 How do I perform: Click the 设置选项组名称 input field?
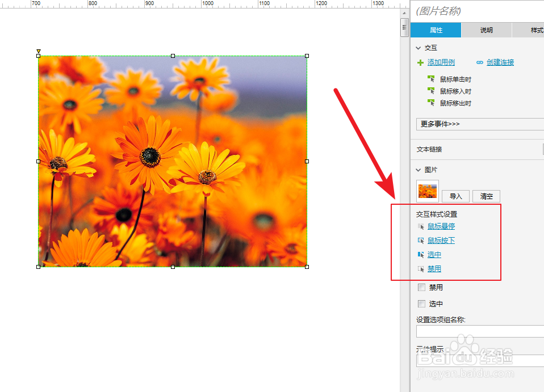coord(480,331)
